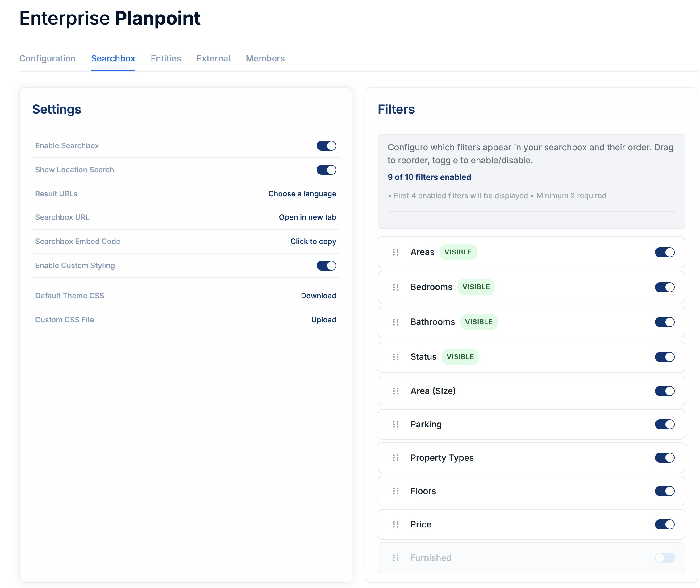Image resolution: width=700 pixels, height=588 pixels.
Task: Download the Default Theme CSS
Action: (x=318, y=296)
